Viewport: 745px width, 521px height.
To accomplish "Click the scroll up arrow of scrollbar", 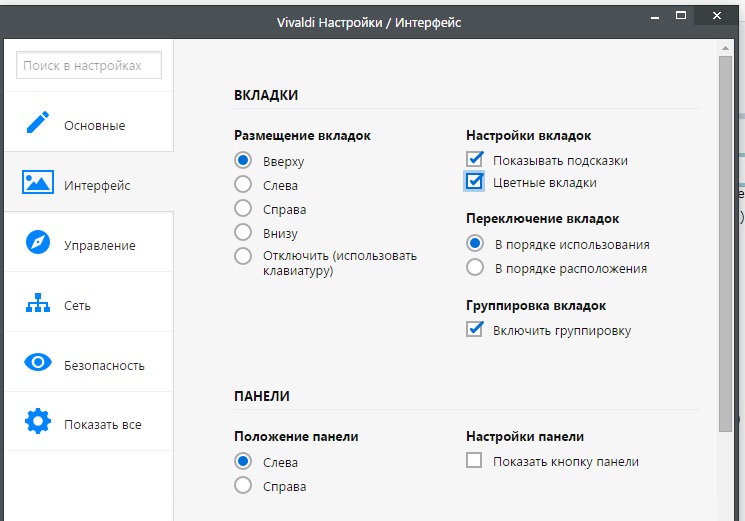I will click(x=725, y=48).
